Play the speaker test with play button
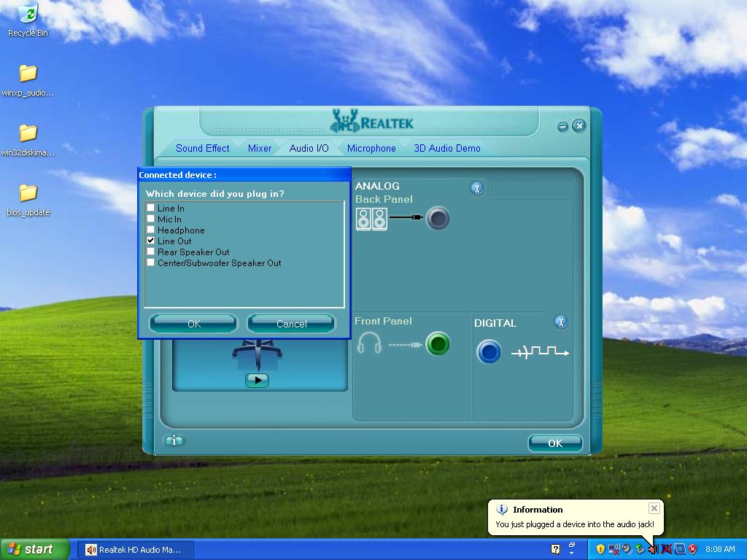 (x=258, y=380)
